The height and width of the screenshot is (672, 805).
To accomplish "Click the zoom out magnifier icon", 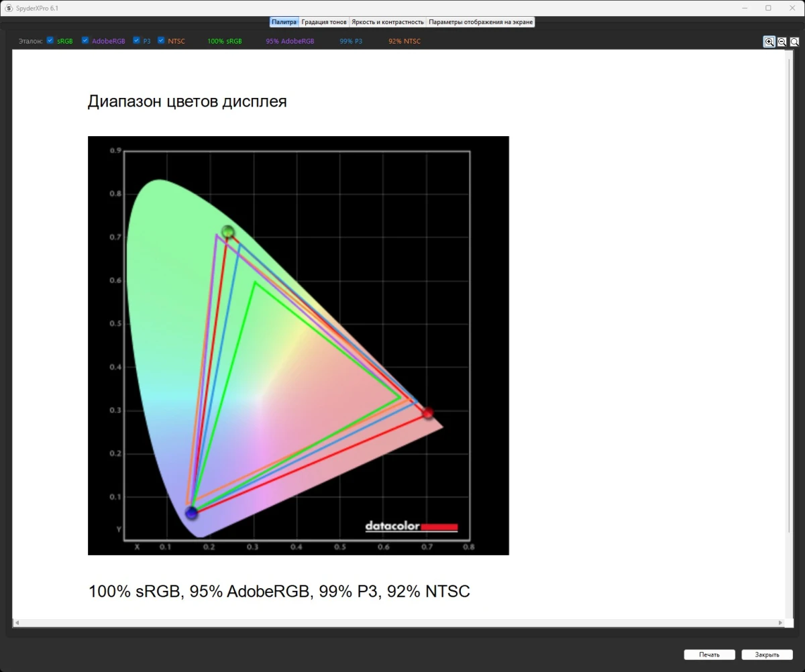I will [782, 42].
